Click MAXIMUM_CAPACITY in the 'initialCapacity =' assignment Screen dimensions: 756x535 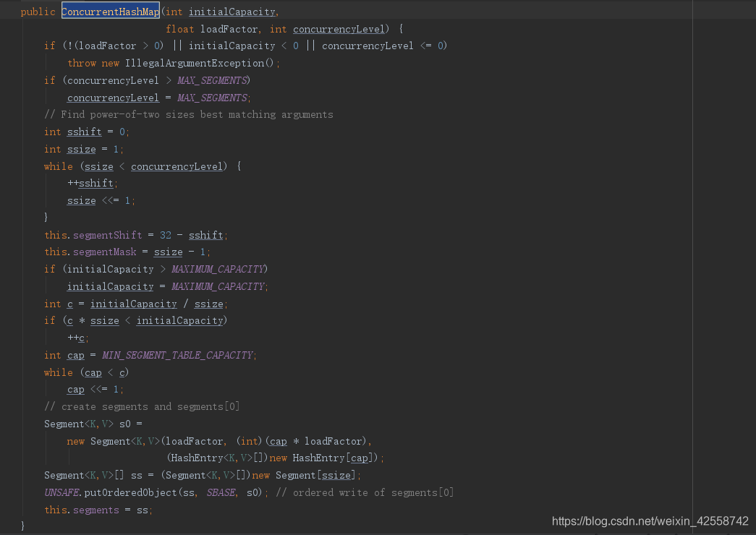click(x=218, y=287)
